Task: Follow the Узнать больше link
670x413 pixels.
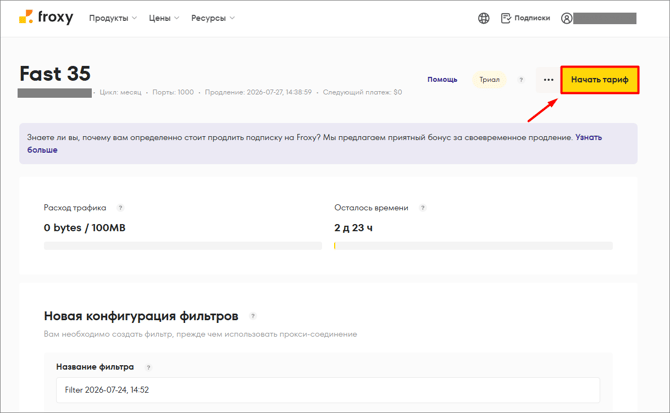Action: (588, 138)
